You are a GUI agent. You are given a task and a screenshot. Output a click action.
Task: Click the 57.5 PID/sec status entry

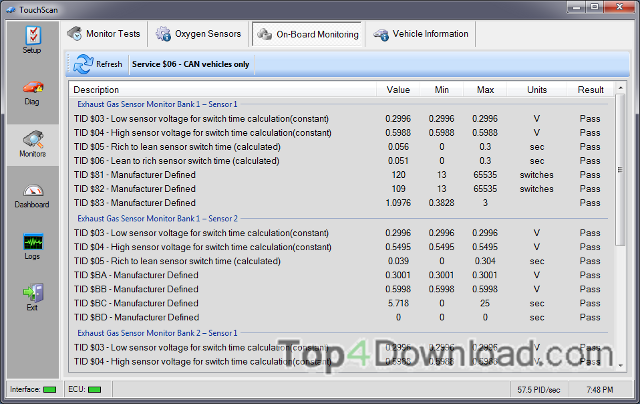point(539,390)
